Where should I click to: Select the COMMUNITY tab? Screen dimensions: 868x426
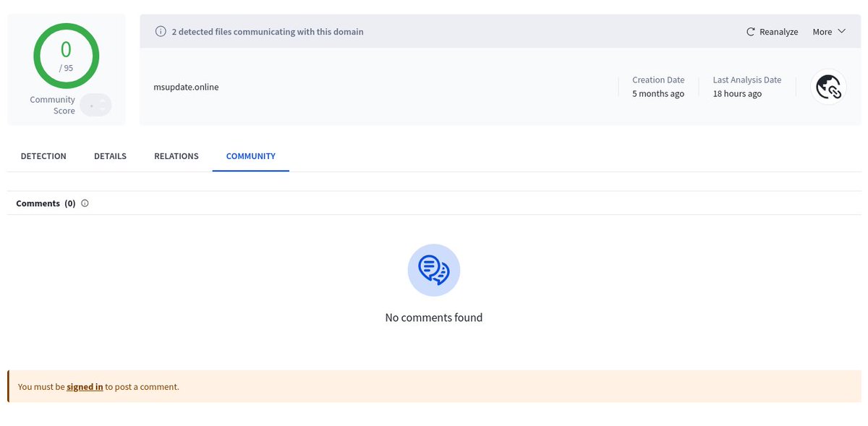click(x=251, y=156)
